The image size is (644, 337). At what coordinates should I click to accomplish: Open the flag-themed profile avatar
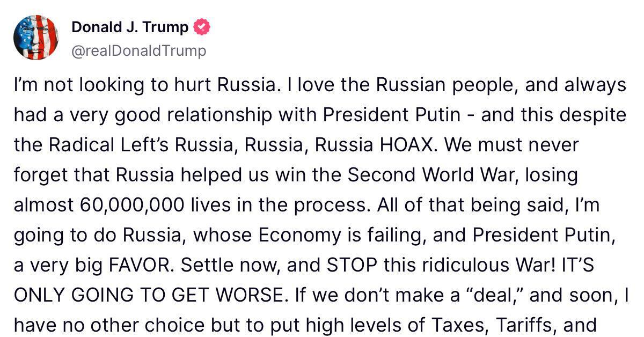click(x=36, y=38)
